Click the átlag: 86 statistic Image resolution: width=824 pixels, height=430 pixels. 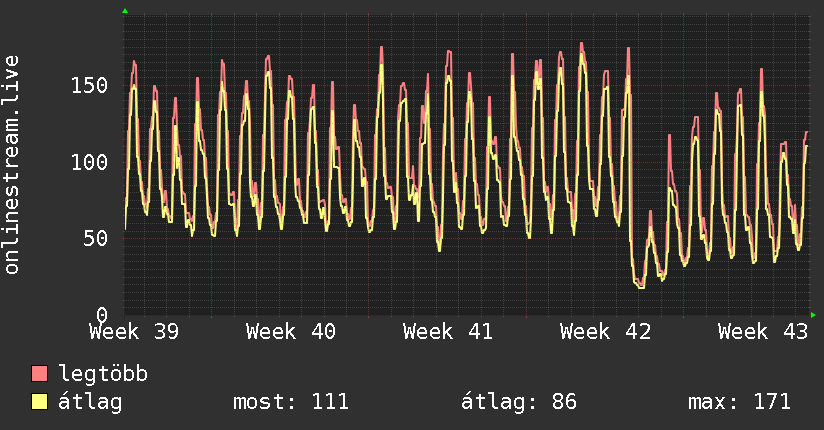click(519, 402)
